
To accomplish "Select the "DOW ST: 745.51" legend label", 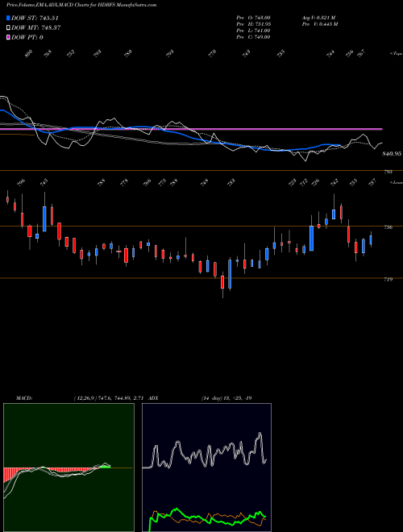I will tap(35, 18).
